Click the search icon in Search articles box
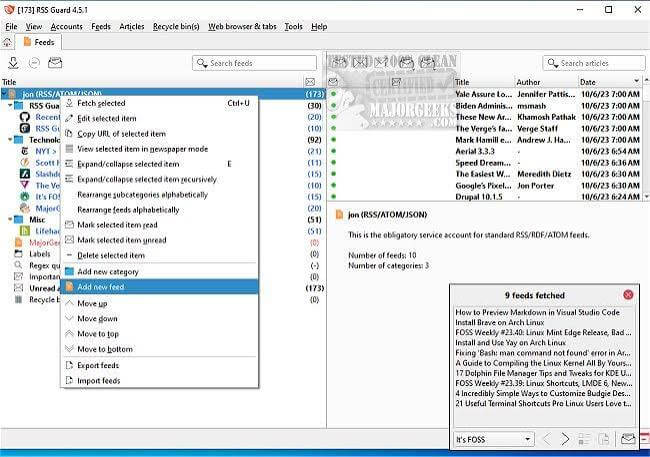The image size is (650, 457). [x=553, y=63]
